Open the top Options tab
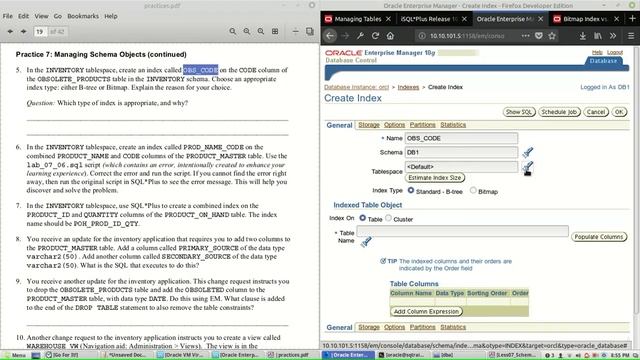The image size is (640, 360). 394,125
